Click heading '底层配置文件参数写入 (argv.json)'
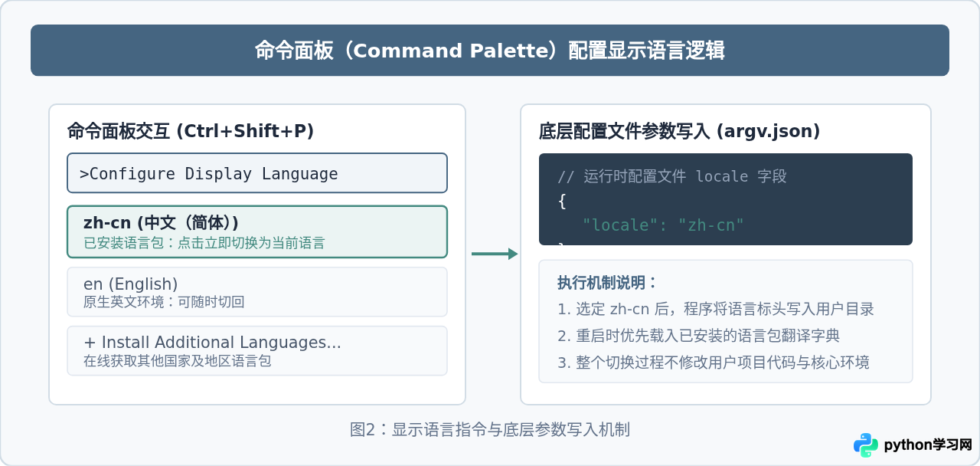This screenshot has width=980, height=466. (x=680, y=131)
